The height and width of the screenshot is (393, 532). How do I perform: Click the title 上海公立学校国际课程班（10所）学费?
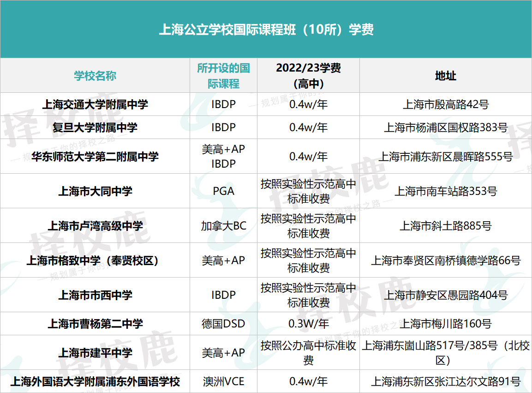[266, 30]
